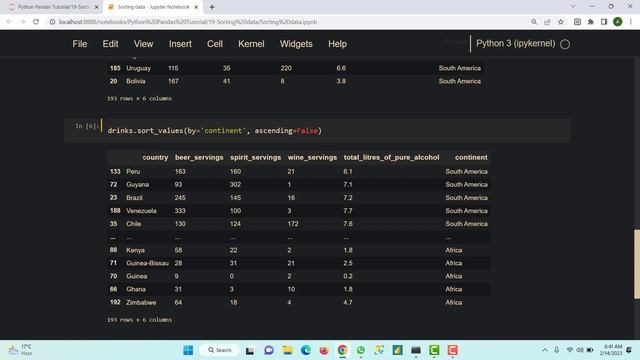Open Task View from the taskbar
The image size is (640, 360).
250,350
